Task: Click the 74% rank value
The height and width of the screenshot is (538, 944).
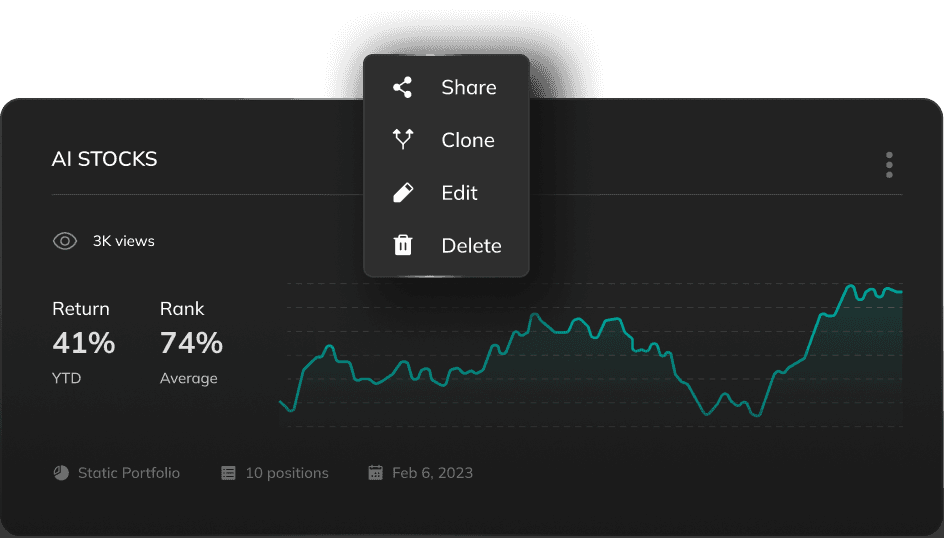Action: [191, 343]
